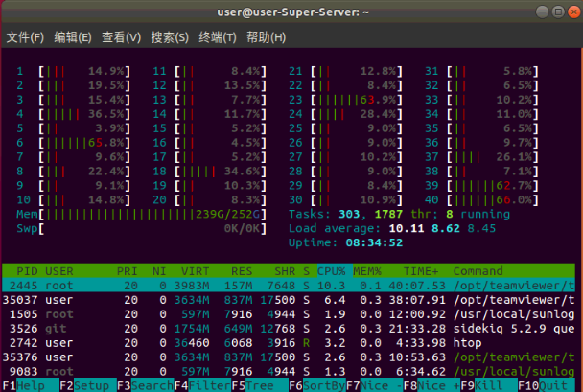Viewport: 583px width, 392px height.
Task: Click CPU 6 meter showing 65.8%
Action: pyautogui.click(x=74, y=143)
